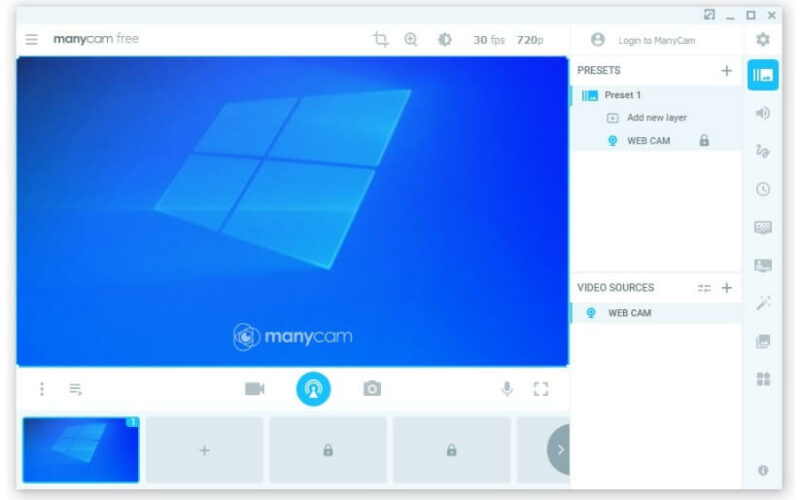800x500 pixels.
Task: Enter fullscreen with the expand icon
Action: click(x=541, y=389)
